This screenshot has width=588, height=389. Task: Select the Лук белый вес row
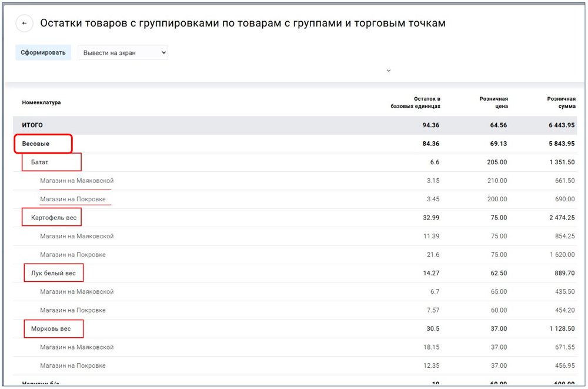[x=54, y=273]
